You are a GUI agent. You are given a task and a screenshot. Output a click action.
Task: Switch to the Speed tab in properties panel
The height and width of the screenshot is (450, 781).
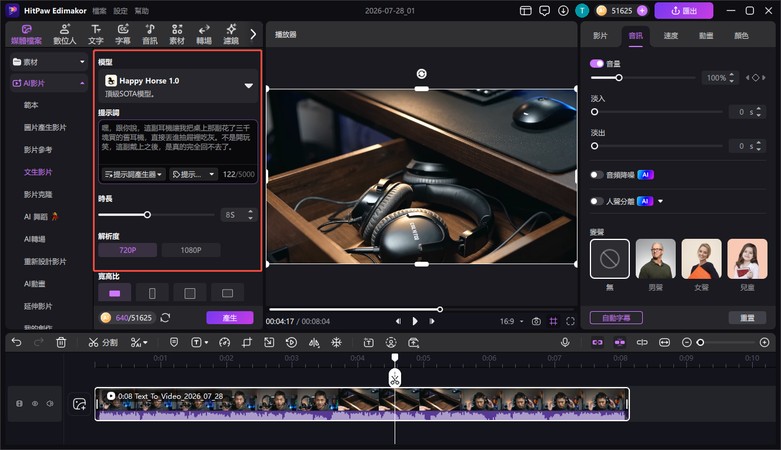click(x=670, y=35)
